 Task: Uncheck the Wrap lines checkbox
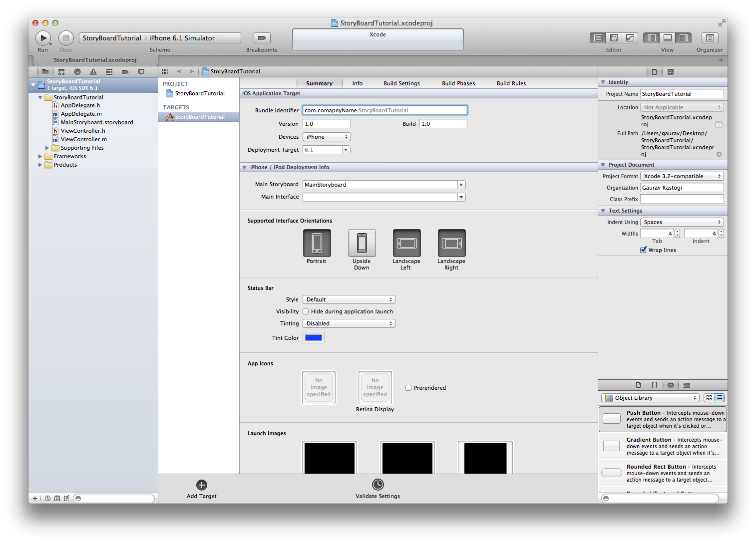[644, 250]
